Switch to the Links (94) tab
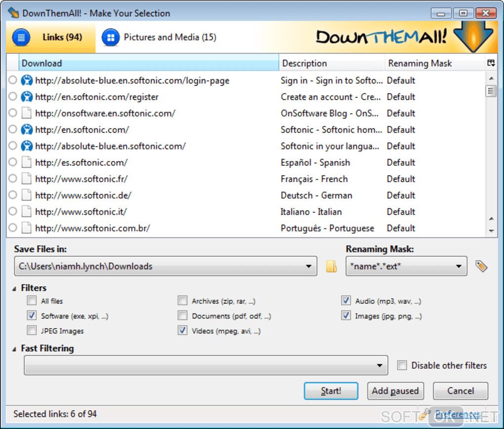 50,37
